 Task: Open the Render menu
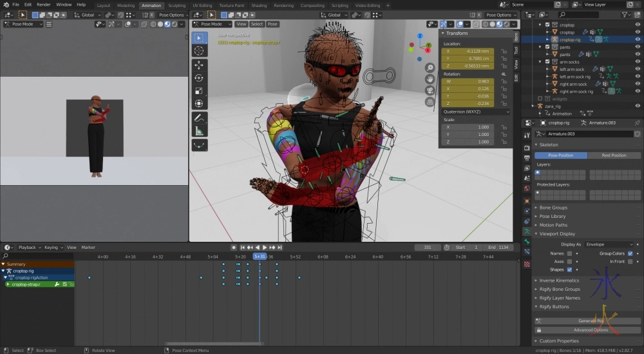(x=44, y=5)
